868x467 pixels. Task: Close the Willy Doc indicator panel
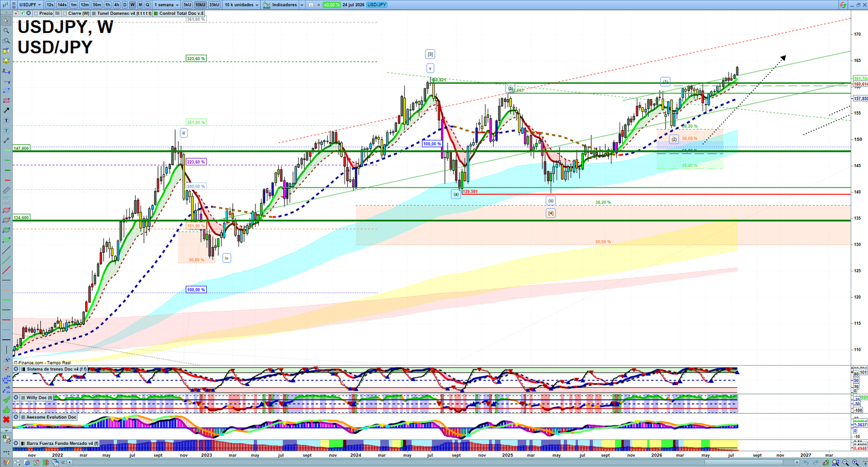[x=16, y=398]
